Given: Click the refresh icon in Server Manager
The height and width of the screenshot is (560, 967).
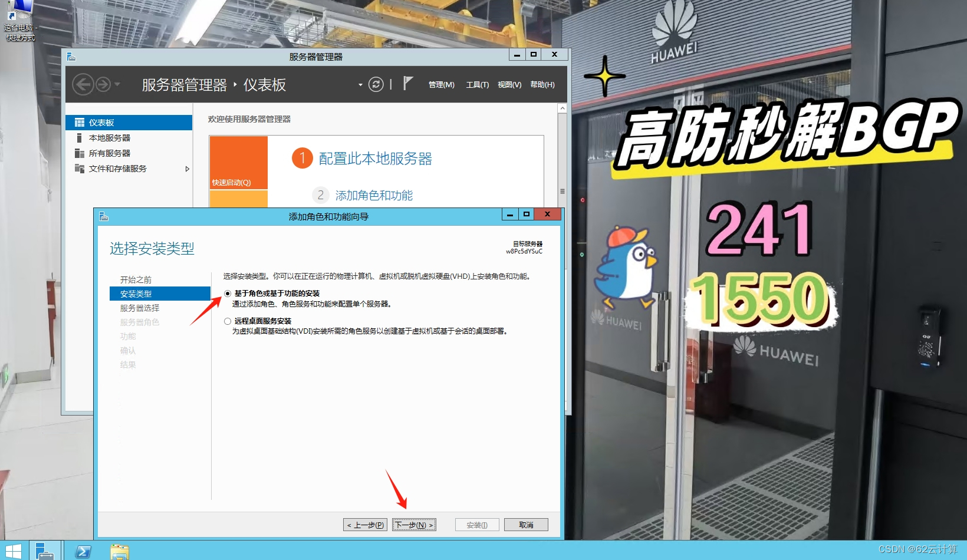Looking at the screenshot, I should click(376, 84).
